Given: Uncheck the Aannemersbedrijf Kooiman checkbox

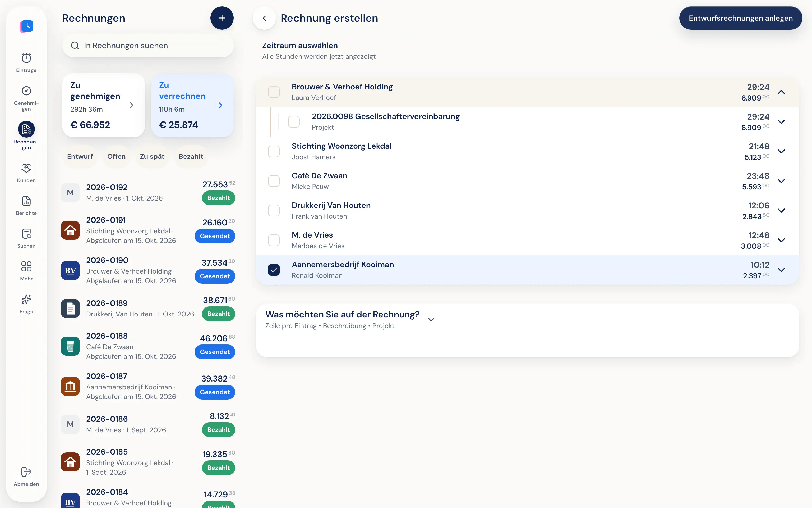Looking at the screenshot, I should pyautogui.click(x=274, y=270).
